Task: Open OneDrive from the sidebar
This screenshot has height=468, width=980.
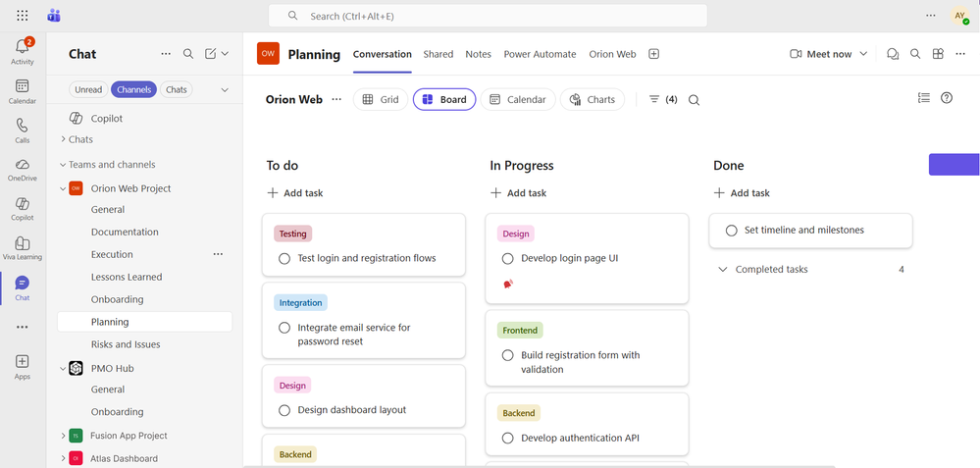Action: [x=23, y=164]
